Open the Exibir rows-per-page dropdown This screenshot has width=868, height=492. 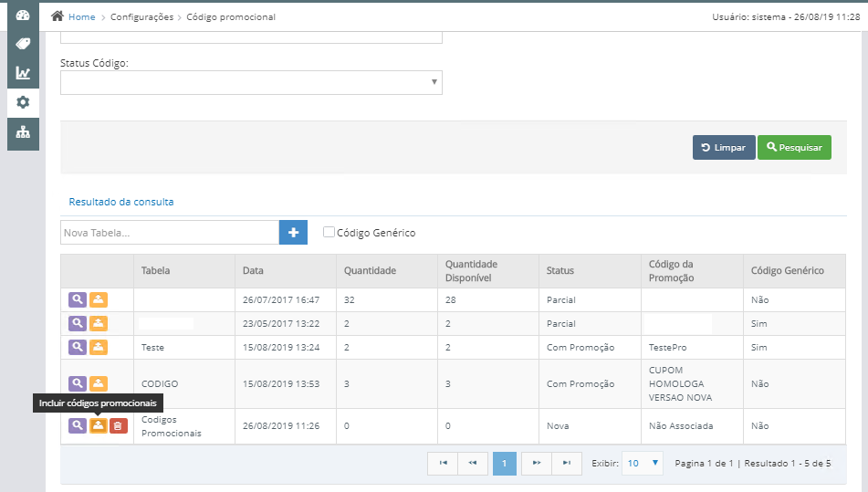point(643,463)
